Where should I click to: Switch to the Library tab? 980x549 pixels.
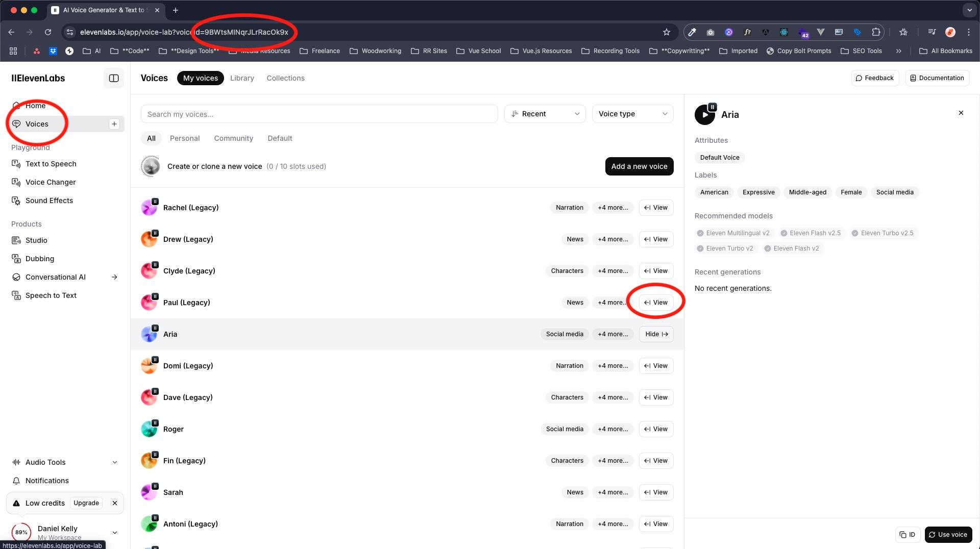pyautogui.click(x=242, y=78)
